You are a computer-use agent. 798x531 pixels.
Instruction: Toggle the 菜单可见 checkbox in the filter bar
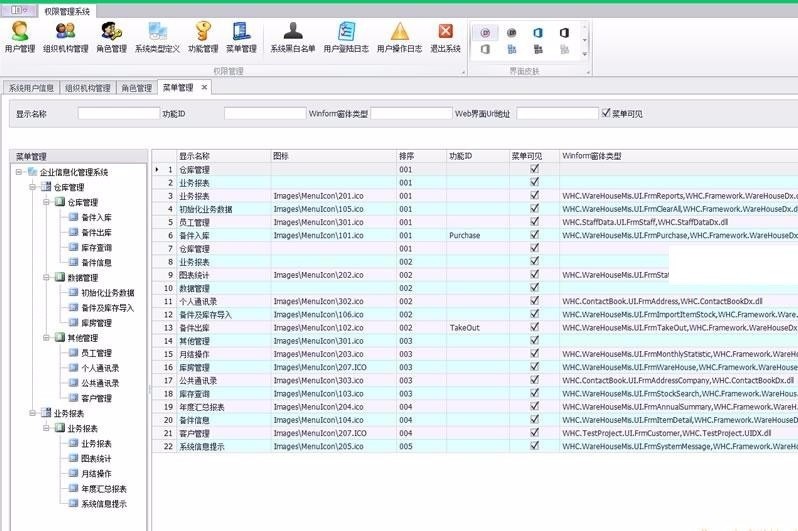[x=605, y=113]
